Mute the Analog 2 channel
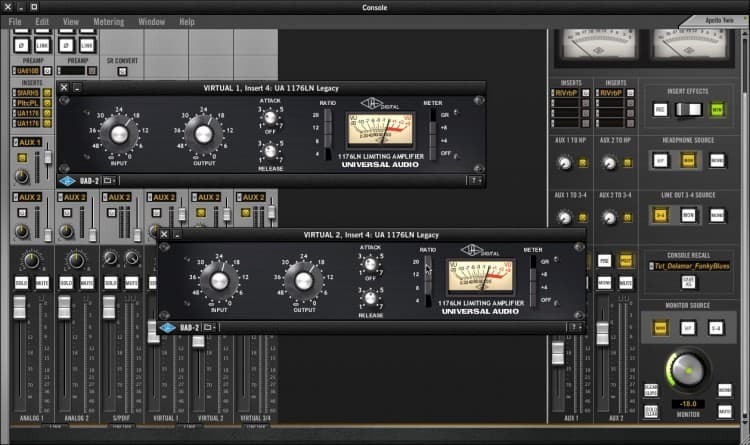Image resolution: width=750 pixels, height=445 pixels. point(87,283)
